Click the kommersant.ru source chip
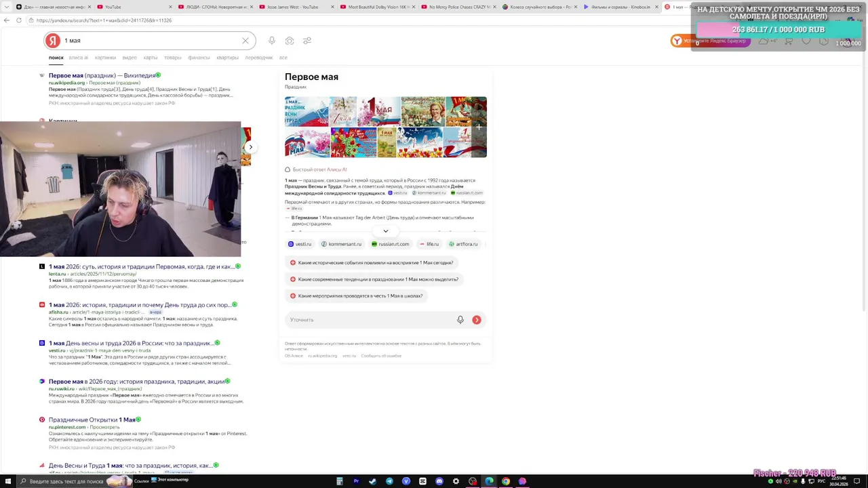 341,244
